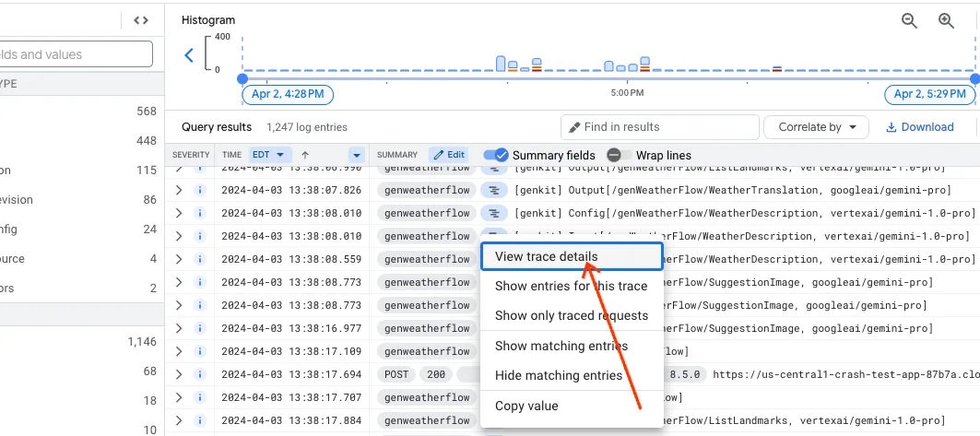Select Show matching entries
The image size is (980, 436).
pos(572,346)
